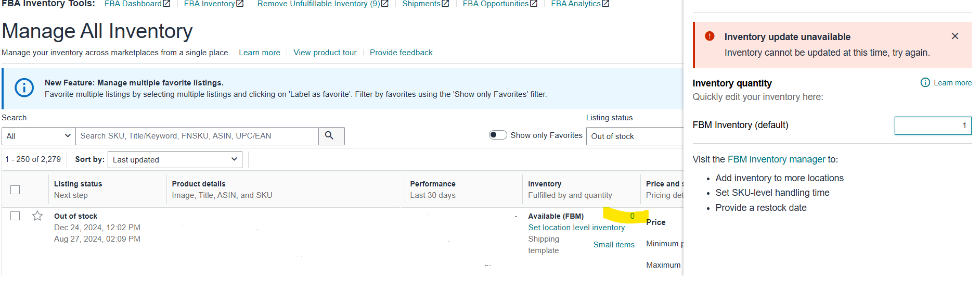This screenshot has width=980, height=289.
Task: Click the Learn more info icon
Action: click(925, 82)
